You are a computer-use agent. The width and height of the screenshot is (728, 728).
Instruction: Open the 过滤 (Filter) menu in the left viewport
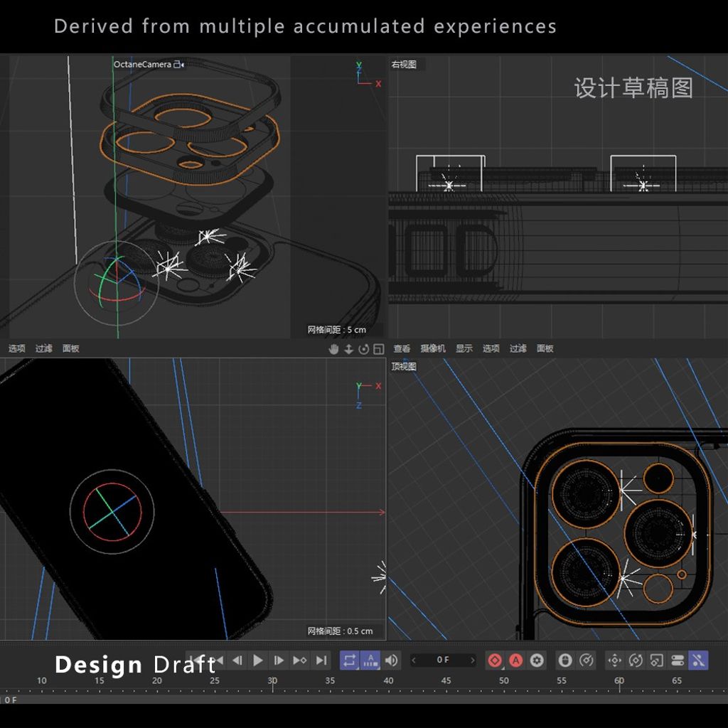pyautogui.click(x=44, y=348)
